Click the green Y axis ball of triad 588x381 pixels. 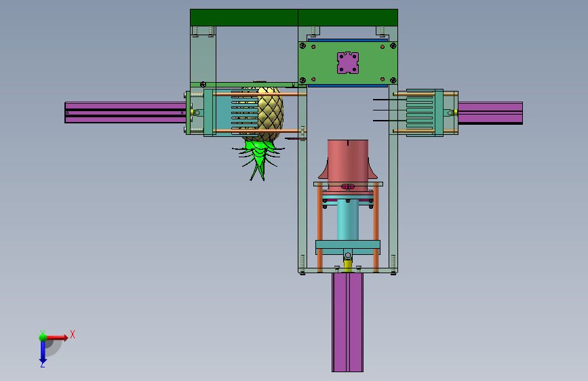tap(43, 337)
